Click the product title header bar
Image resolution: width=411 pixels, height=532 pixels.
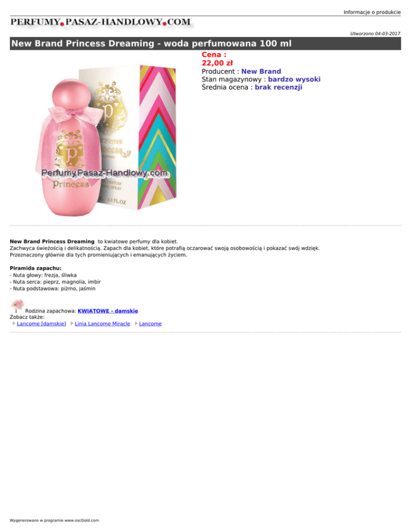point(205,43)
